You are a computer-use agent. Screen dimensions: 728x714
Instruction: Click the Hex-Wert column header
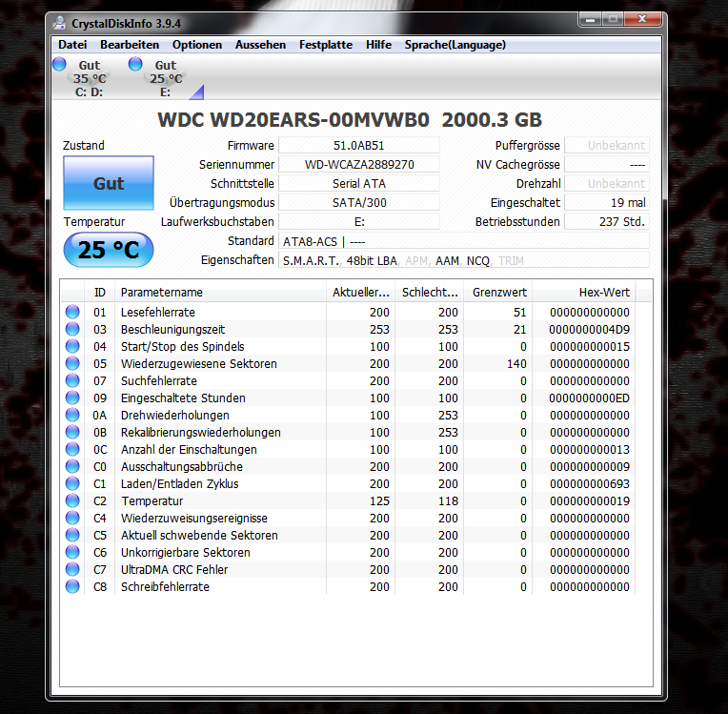tap(584, 293)
